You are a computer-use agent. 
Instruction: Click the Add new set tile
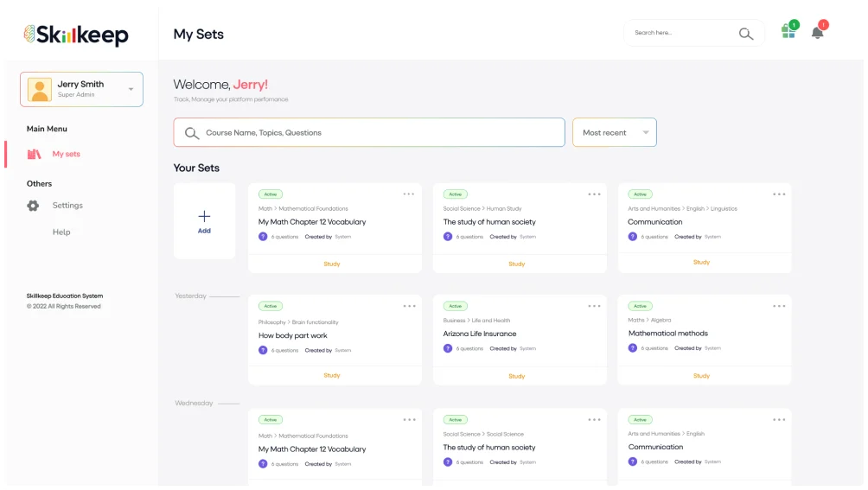[x=204, y=221]
